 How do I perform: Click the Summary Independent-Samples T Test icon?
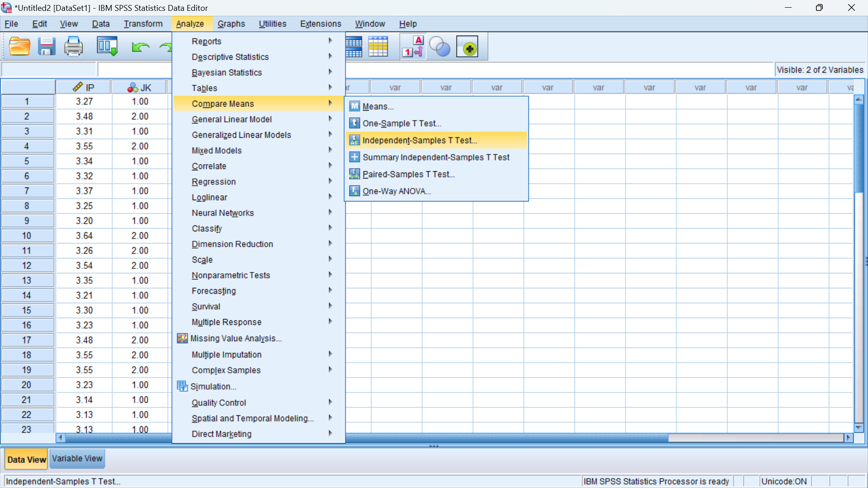pos(354,157)
